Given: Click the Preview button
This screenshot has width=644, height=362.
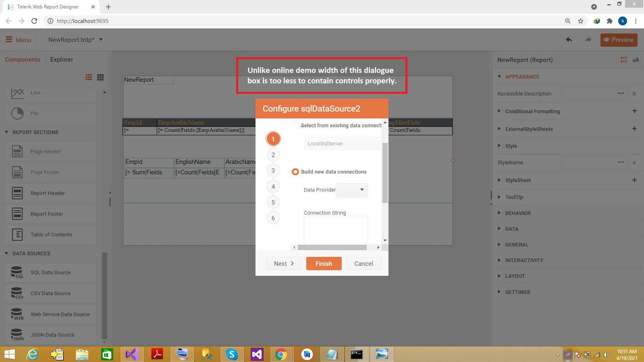Looking at the screenshot, I should pos(619,40).
